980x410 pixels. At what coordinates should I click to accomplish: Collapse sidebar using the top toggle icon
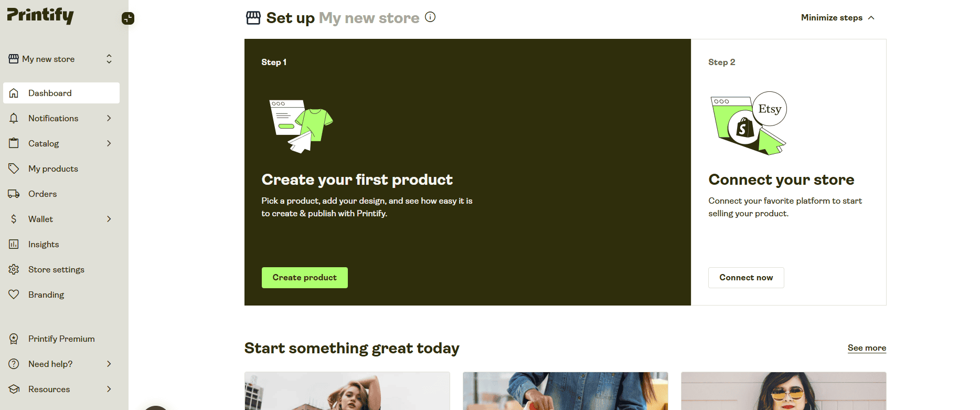[x=128, y=18]
